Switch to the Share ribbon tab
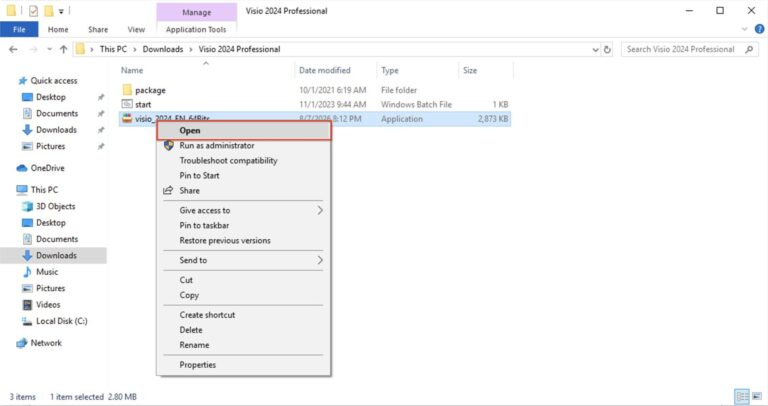The image size is (768, 406). [98, 29]
